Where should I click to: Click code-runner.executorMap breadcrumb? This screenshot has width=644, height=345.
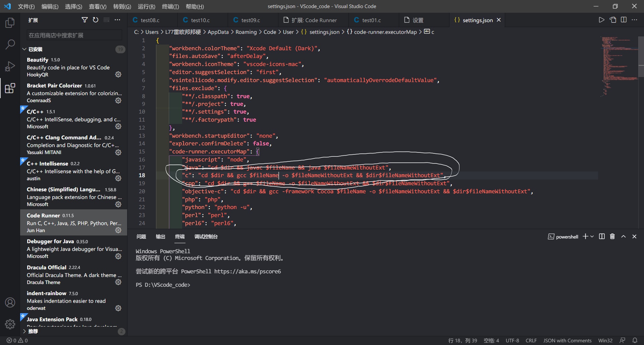385,32
